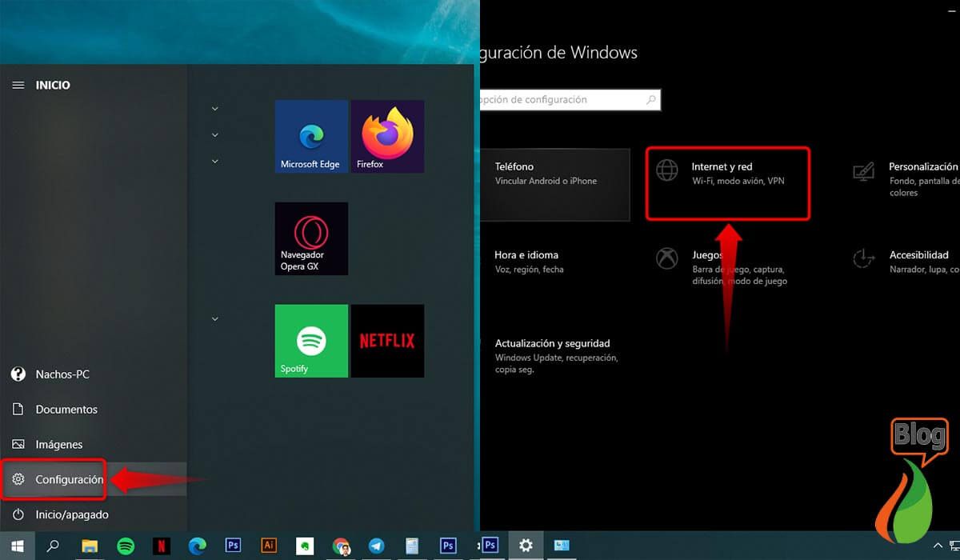Open taskbar search magnifier
Viewport: 960px width, 560px height.
(53, 546)
